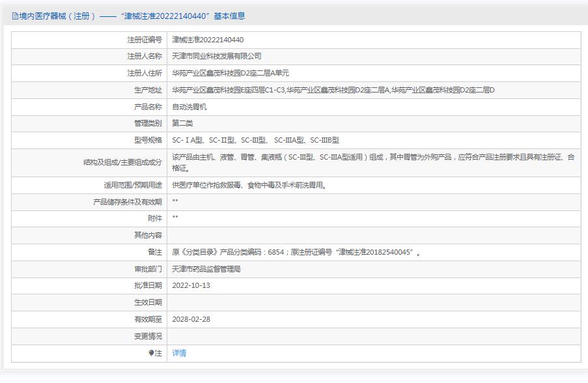Click the 适用范围/预期用途 value text
Viewport: 588px width, 383px height.
pyautogui.click(x=249, y=185)
